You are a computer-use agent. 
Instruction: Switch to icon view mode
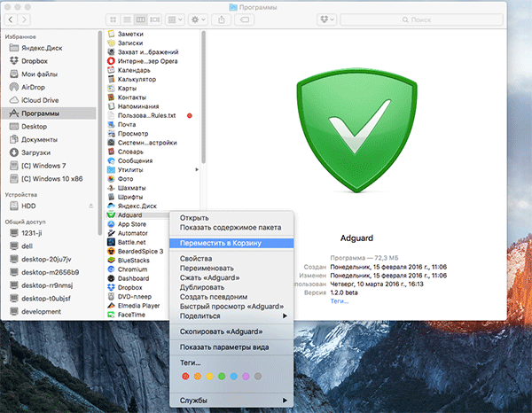(113, 19)
